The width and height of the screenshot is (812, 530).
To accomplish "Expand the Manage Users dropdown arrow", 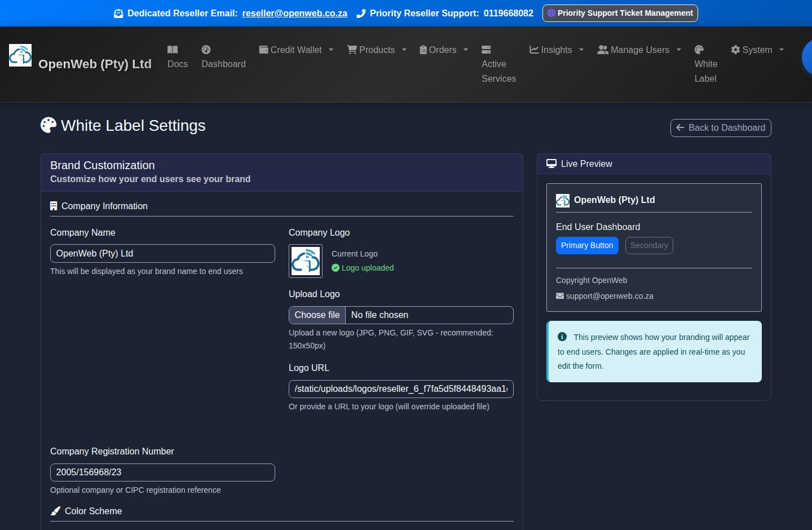I will [679, 50].
